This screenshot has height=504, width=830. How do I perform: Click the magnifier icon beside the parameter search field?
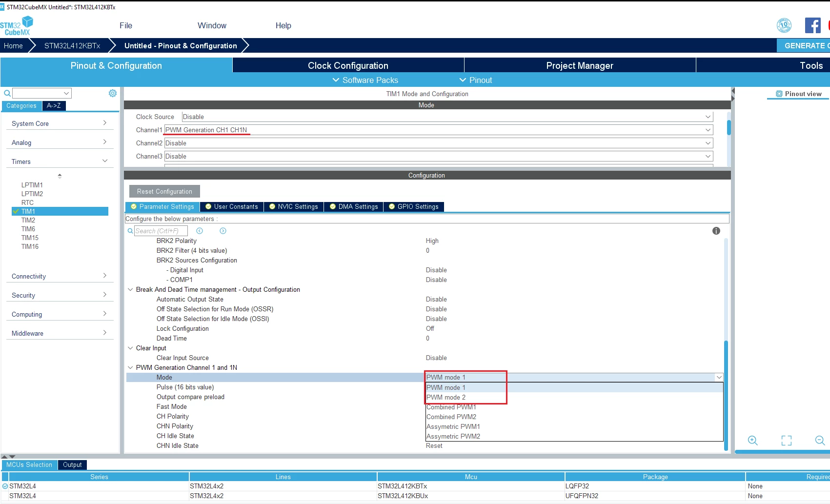coord(130,231)
